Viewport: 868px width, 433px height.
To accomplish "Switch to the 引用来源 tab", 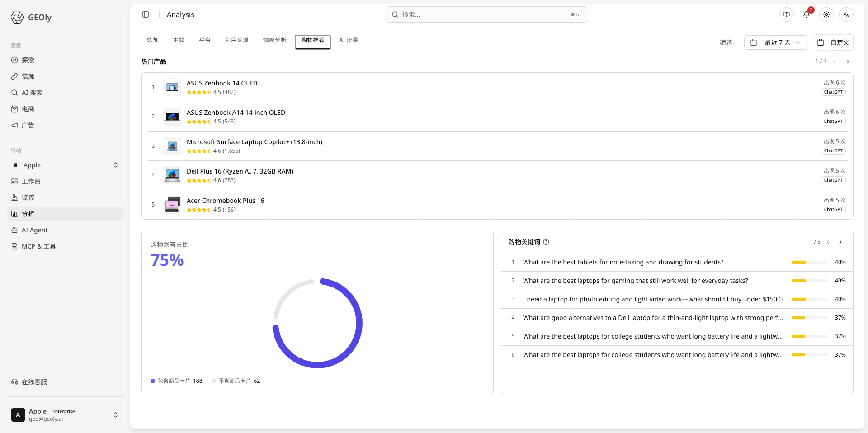I will click(x=237, y=40).
